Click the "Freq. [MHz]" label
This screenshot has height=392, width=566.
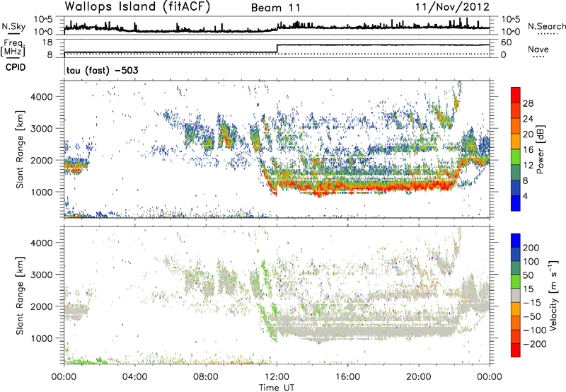coord(13,48)
